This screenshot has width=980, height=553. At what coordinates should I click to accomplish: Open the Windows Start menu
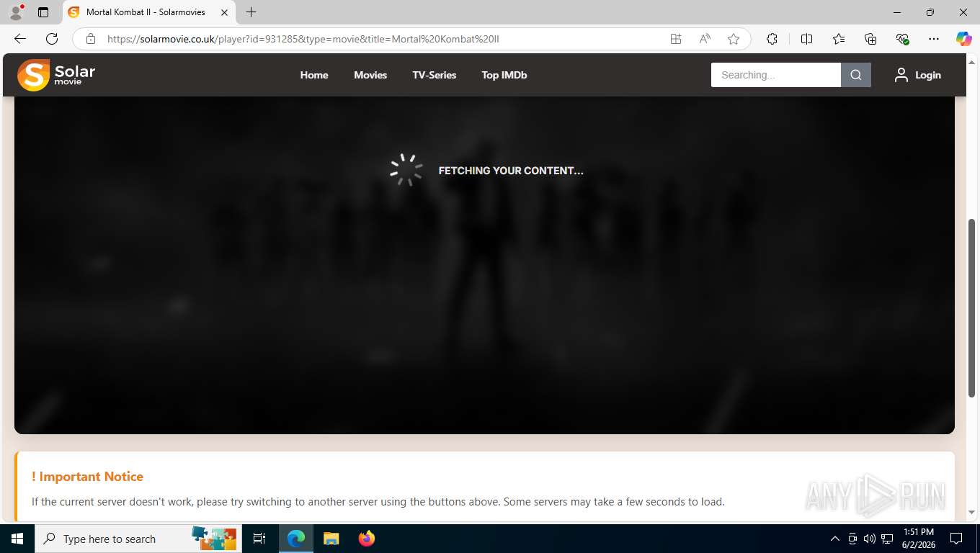[x=17, y=539]
